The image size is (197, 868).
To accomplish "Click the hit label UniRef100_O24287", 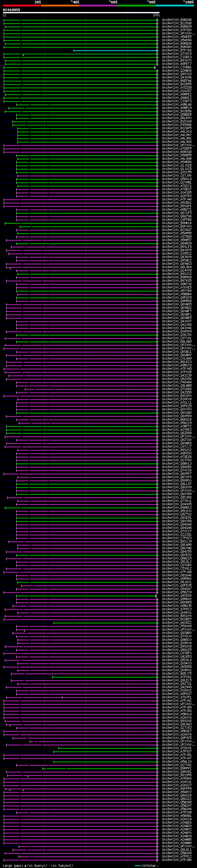I will coord(177,91).
